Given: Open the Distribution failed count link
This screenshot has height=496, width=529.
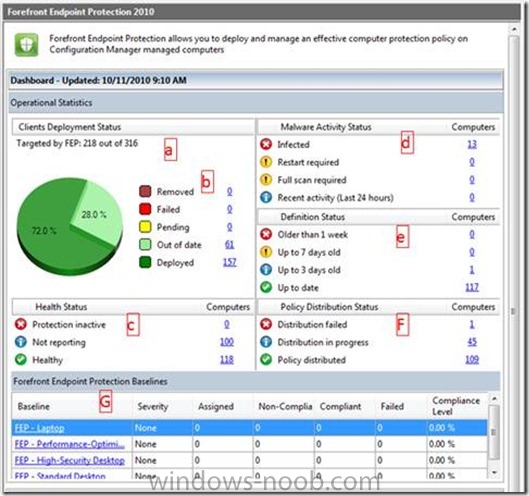Looking at the screenshot, I should [x=472, y=324].
